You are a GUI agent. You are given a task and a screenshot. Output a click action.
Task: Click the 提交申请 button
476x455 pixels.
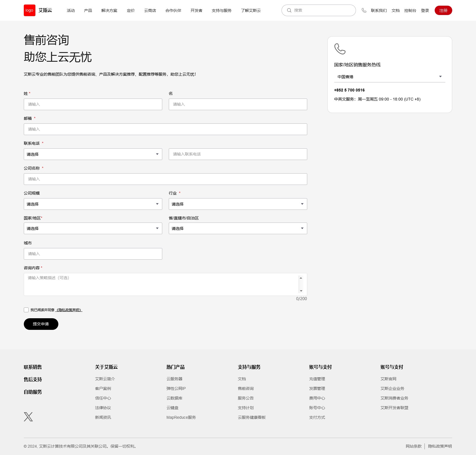click(41, 324)
